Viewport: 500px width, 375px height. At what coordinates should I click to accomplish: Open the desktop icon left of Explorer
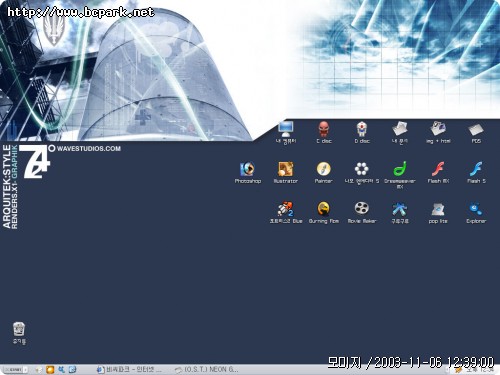tap(438, 212)
